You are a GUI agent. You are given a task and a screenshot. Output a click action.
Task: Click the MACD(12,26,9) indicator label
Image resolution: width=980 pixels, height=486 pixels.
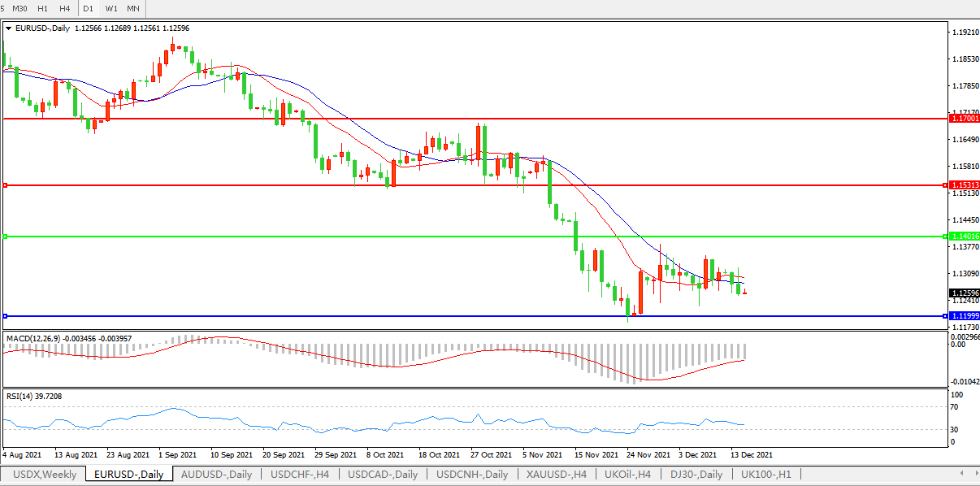tap(33, 337)
